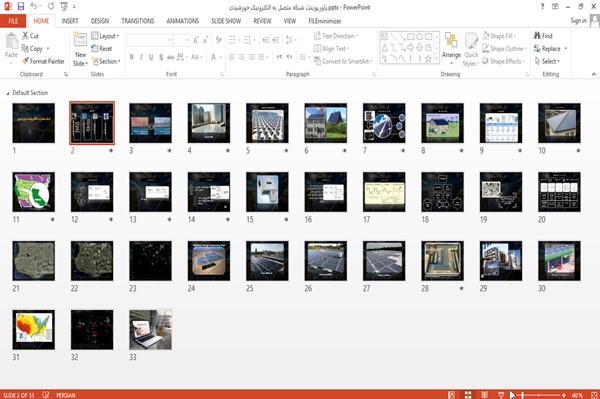The width and height of the screenshot is (600, 399).
Task: Open Align Text dropdown
Action: (331, 49)
